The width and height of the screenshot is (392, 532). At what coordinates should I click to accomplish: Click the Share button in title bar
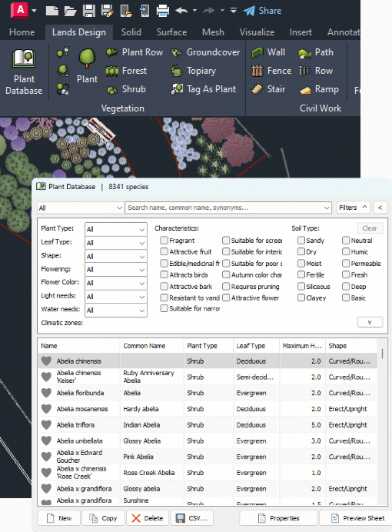tap(262, 11)
